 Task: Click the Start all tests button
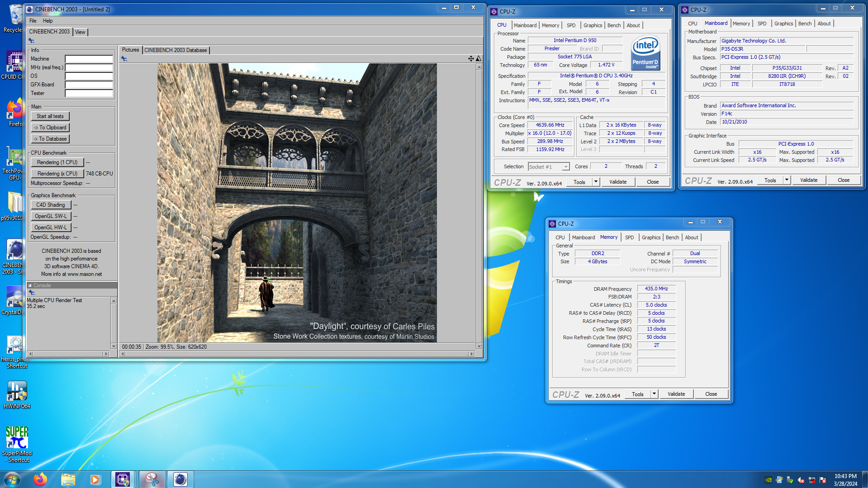point(50,116)
